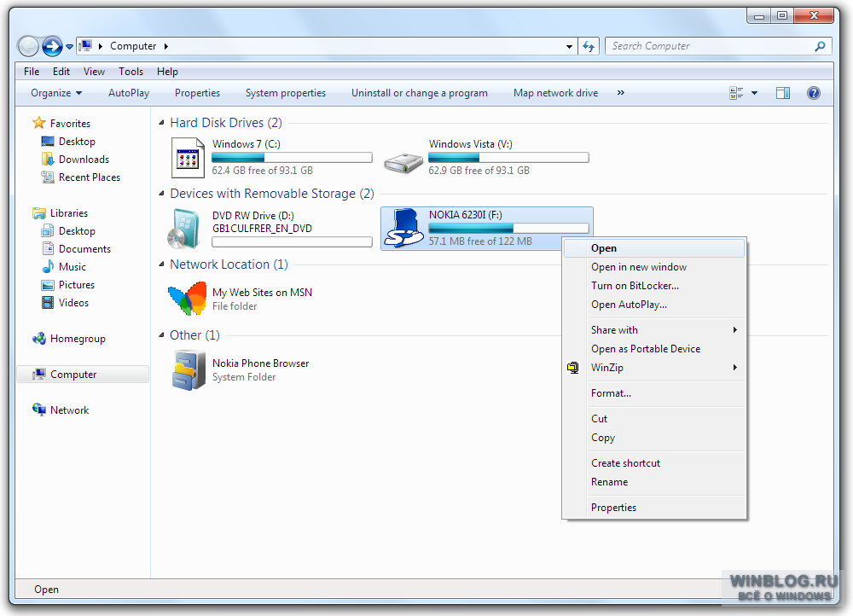Collapse the Hard Disk Drives group
Image resolution: width=853 pixels, height=616 pixels.
pyautogui.click(x=161, y=123)
